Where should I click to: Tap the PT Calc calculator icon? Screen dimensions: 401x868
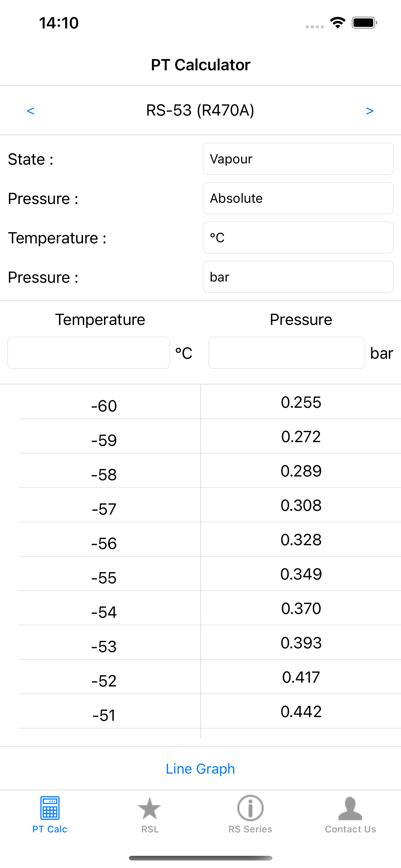[x=50, y=808]
